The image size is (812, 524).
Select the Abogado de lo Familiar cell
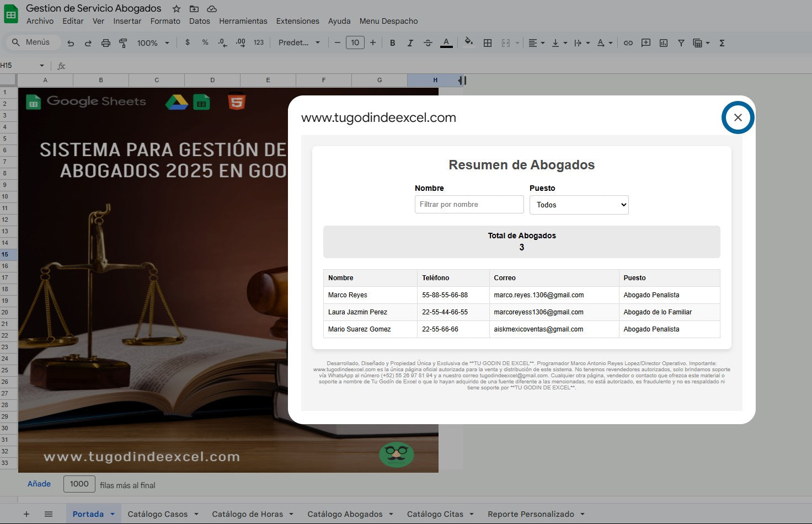(x=670, y=312)
